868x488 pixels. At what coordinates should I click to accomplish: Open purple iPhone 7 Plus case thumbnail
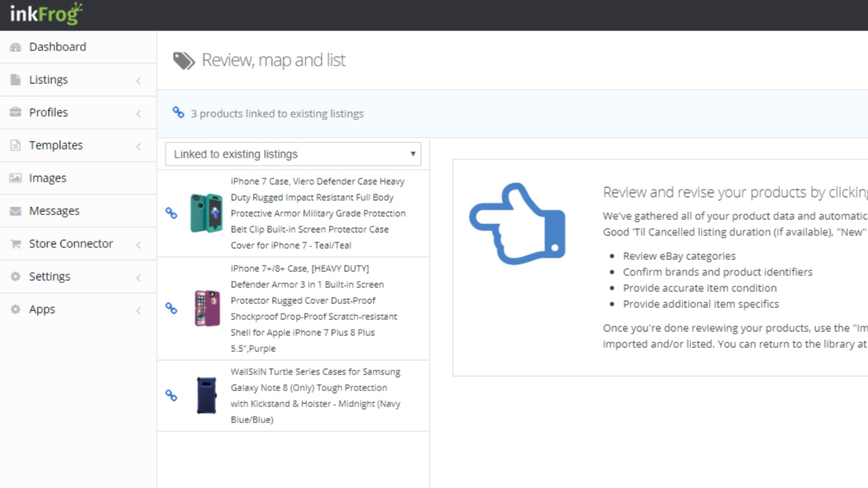coord(207,308)
